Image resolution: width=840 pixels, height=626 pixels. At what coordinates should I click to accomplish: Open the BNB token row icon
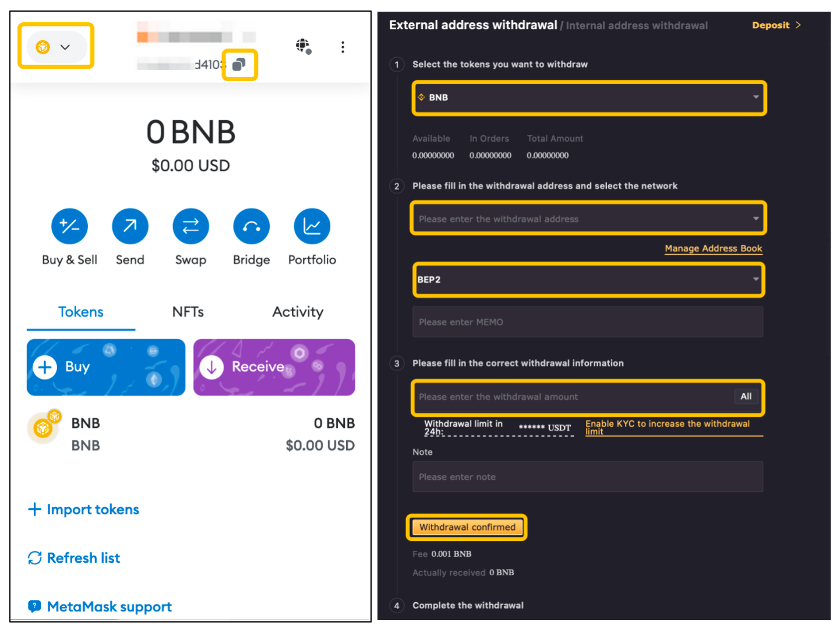[x=44, y=427]
